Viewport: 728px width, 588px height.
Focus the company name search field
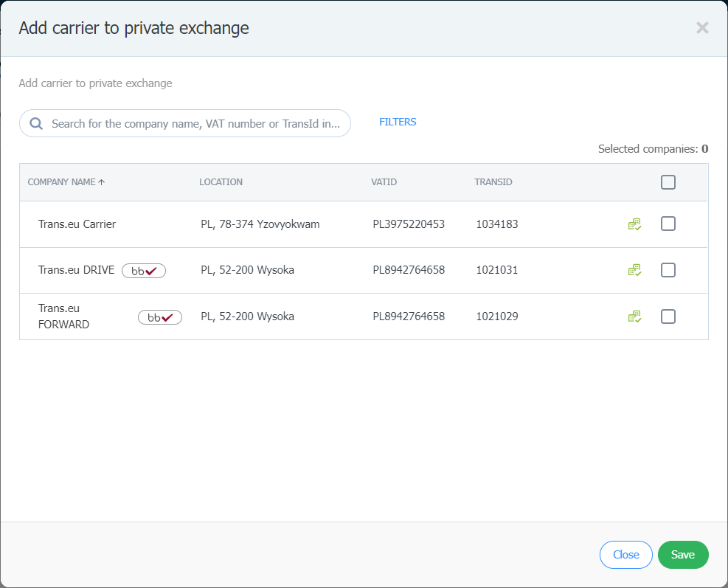pyautogui.click(x=185, y=123)
